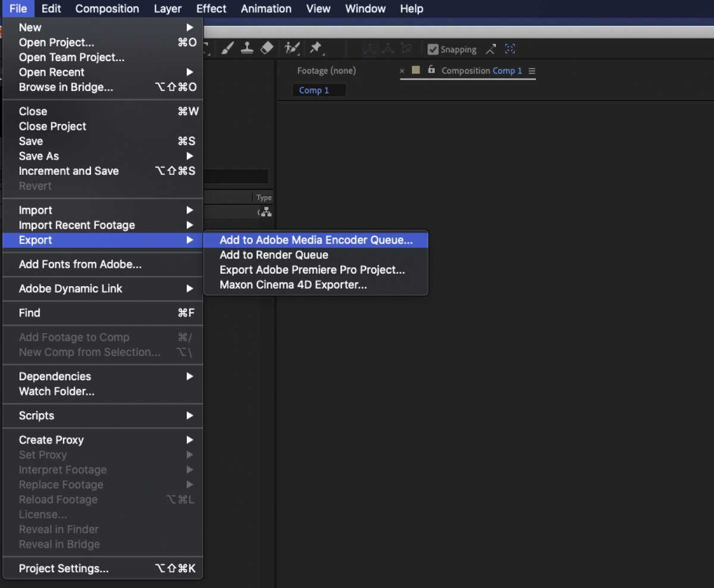
Task: Choose Add Fonts from Adobe
Action: (103, 265)
